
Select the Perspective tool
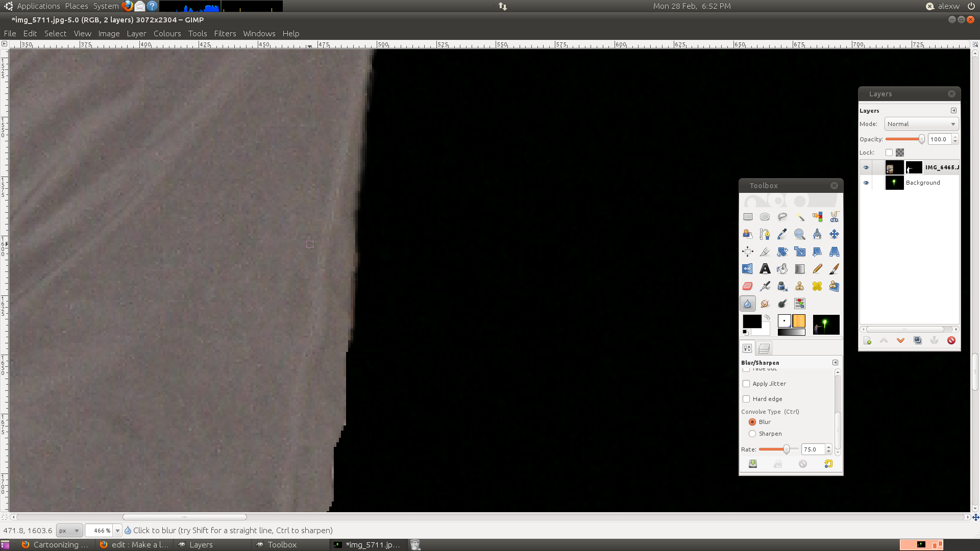[x=834, y=252]
